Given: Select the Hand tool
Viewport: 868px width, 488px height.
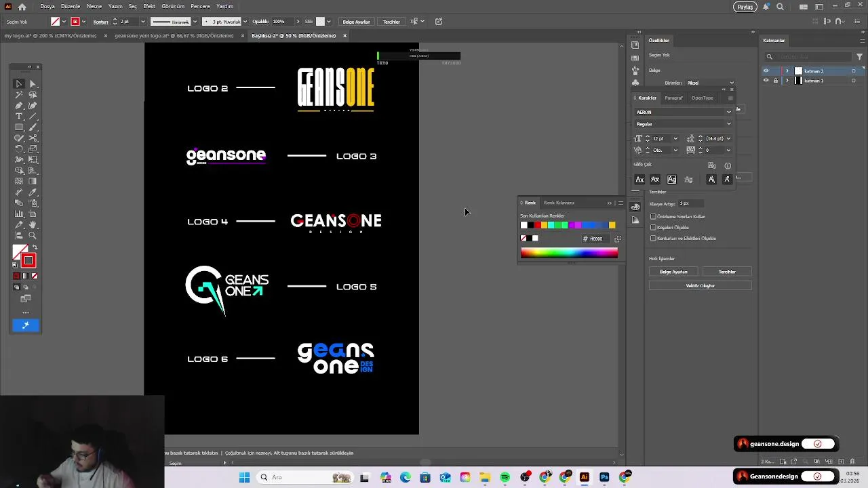Looking at the screenshot, I should tap(33, 225).
